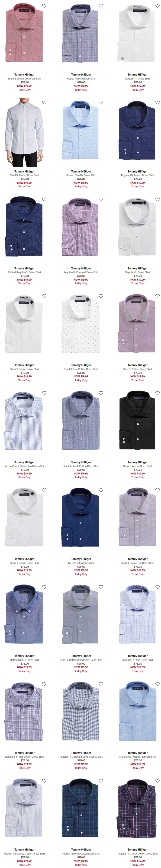Click heart on Regular Fit Gingham Cotton shirt
The image size is (161, 868).
coord(101,684)
